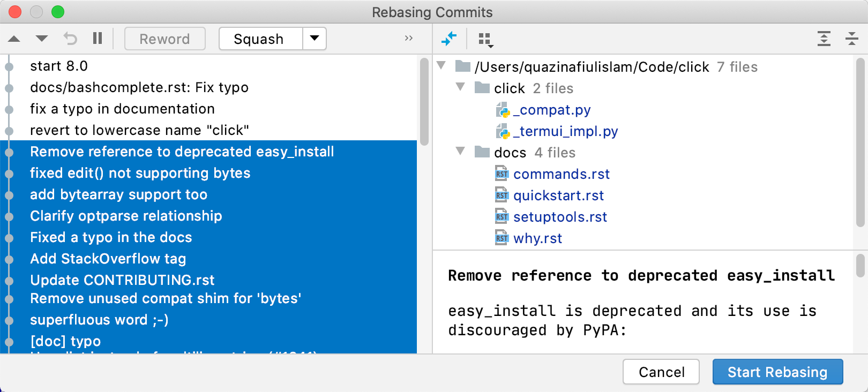Open the group-by grid icon menu
The width and height of the screenshot is (868, 392).
[x=485, y=39]
